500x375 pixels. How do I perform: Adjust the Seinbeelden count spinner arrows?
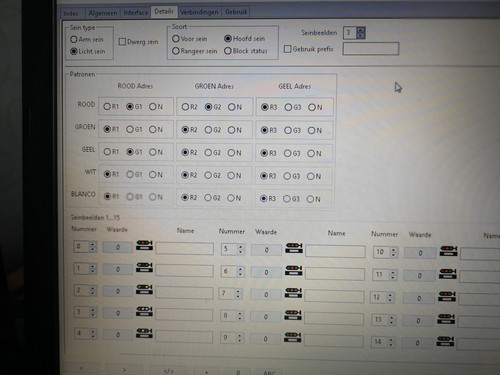[361, 33]
